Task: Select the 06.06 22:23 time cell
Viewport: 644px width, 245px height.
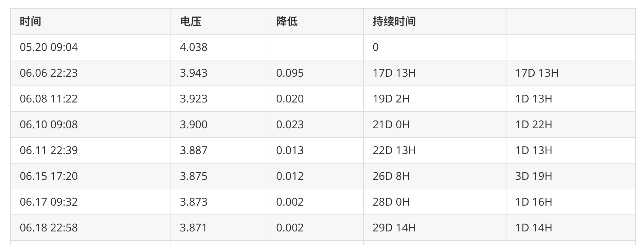Action: (x=49, y=73)
